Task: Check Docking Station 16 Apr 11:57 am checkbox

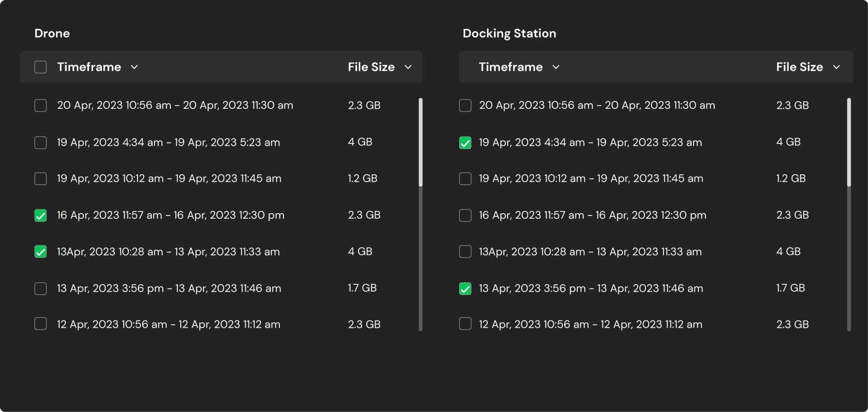Action: (465, 215)
